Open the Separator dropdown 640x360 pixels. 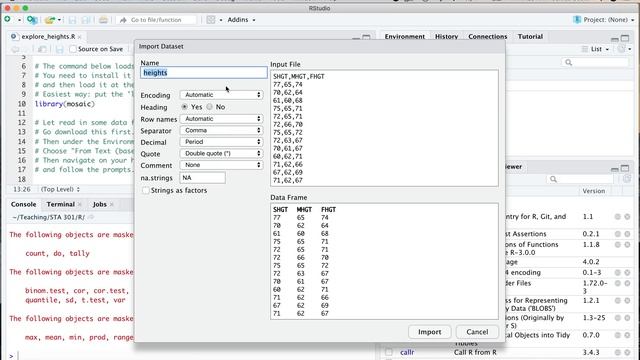(222, 130)
